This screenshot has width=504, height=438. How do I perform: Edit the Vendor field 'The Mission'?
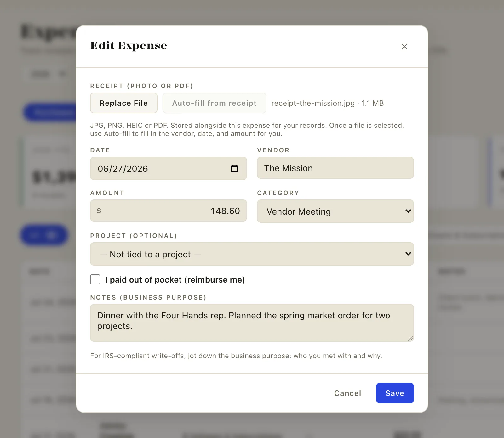pyautogui.click(x=335, y=168)
